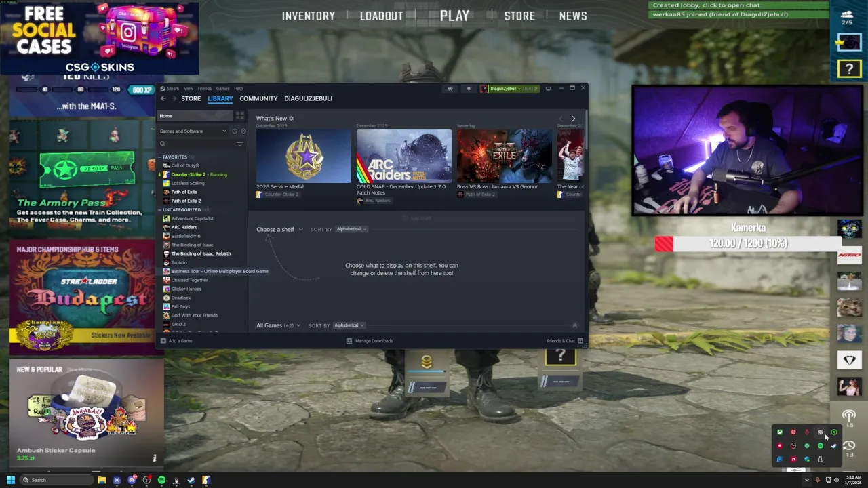Click Friends & Chat label
Screen dimensions: 868x488
(x=561, y=341)
